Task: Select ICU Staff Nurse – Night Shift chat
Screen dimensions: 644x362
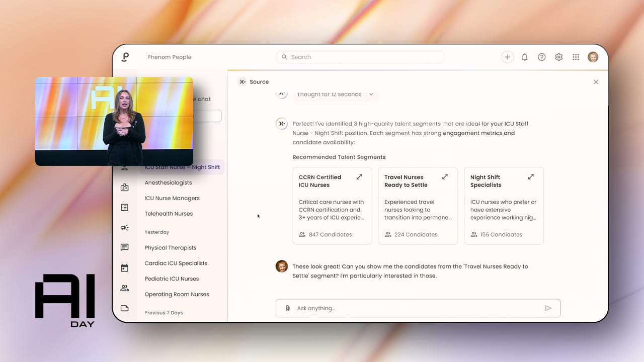Action: (x=182, y=167)
